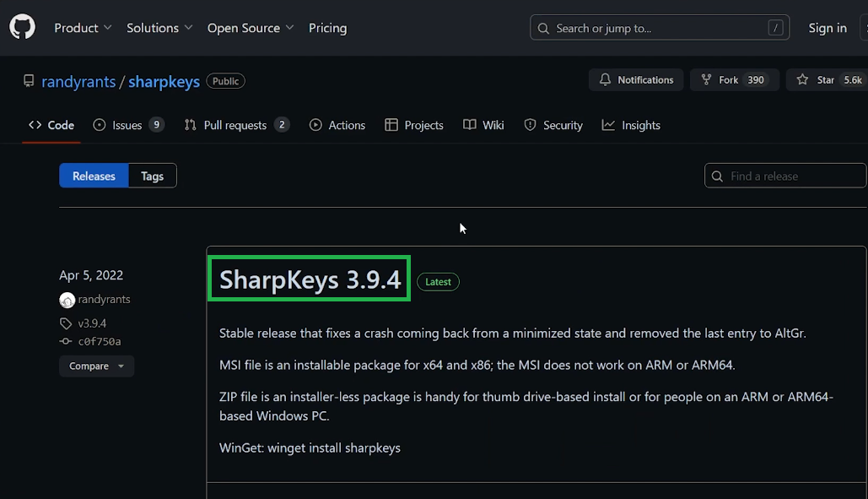Click the tag icon beside v3.9.4

point(66,323)
